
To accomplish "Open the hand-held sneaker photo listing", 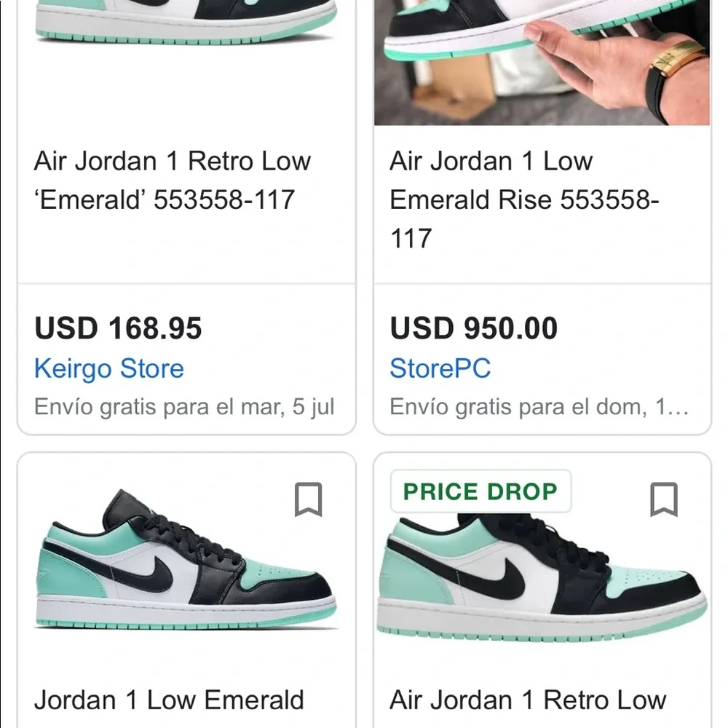I will [x=542, y=62].
